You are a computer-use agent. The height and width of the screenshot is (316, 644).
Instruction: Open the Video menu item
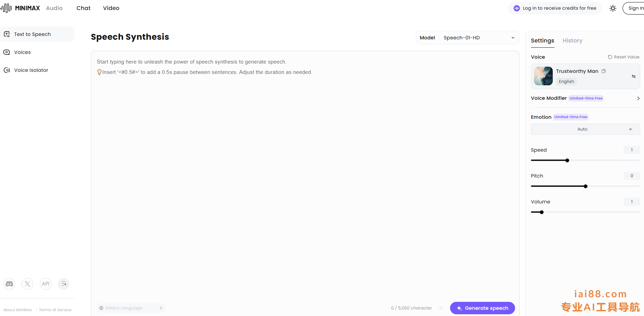111,8
